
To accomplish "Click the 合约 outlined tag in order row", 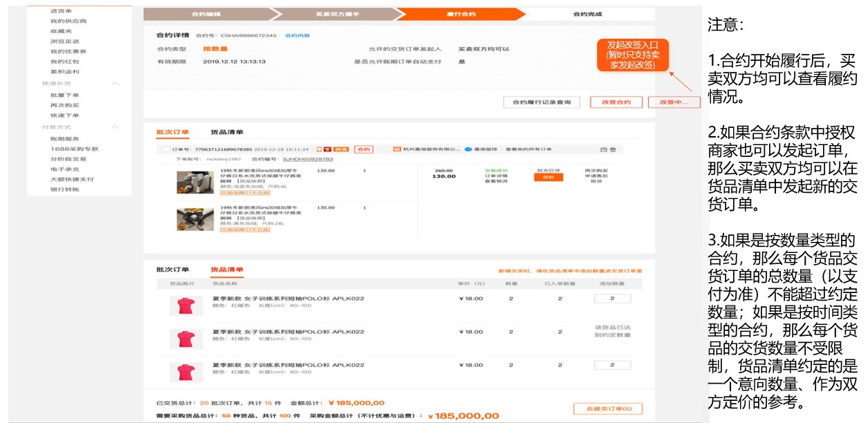I will [x=363, y=149].
